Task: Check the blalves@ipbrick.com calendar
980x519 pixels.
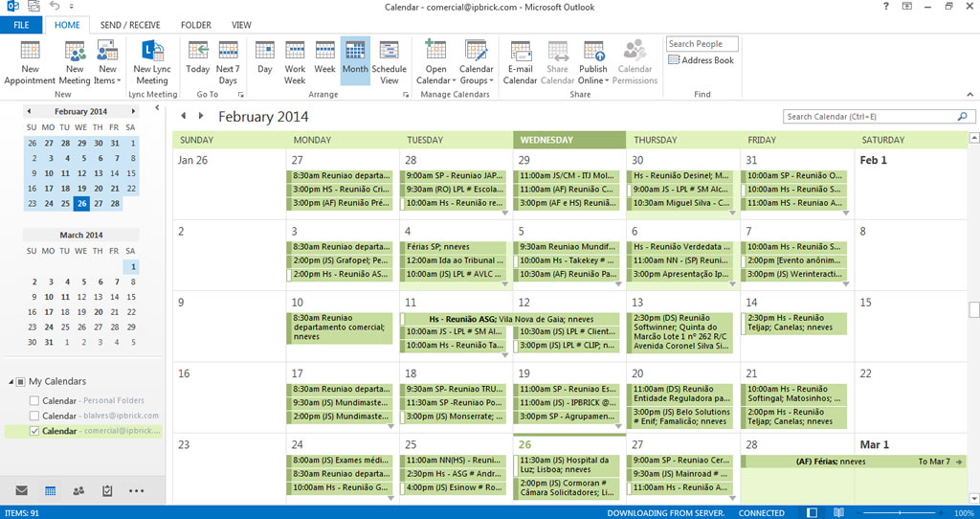Action: click(x=34, y=416)
